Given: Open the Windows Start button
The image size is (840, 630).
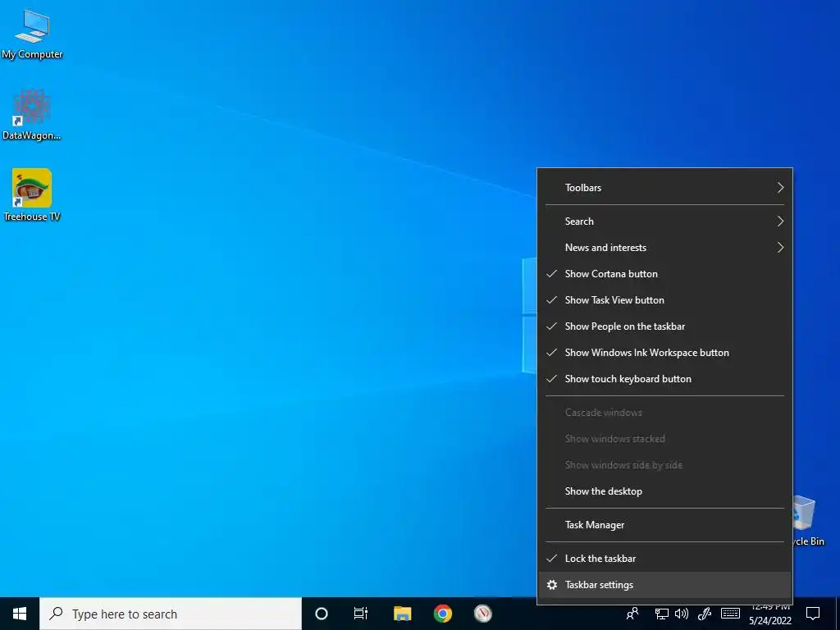Looking at the screenshot, I should tap(20, 614).
